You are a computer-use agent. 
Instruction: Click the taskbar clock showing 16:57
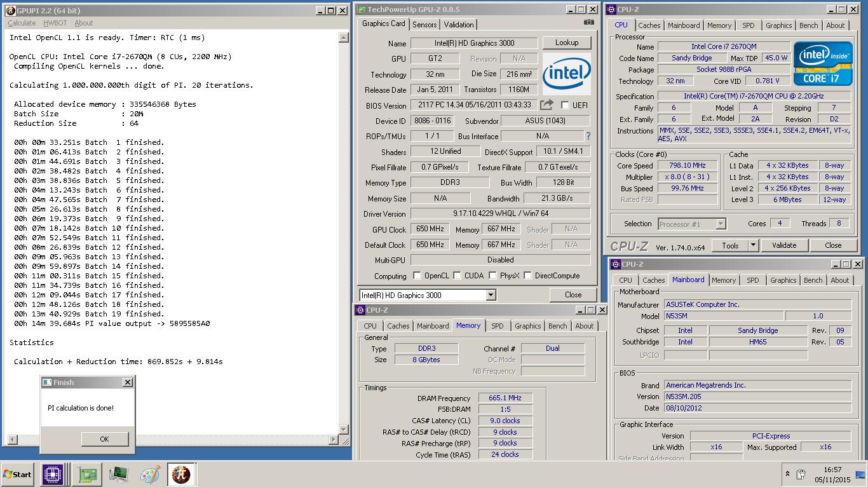coord(832,470)
